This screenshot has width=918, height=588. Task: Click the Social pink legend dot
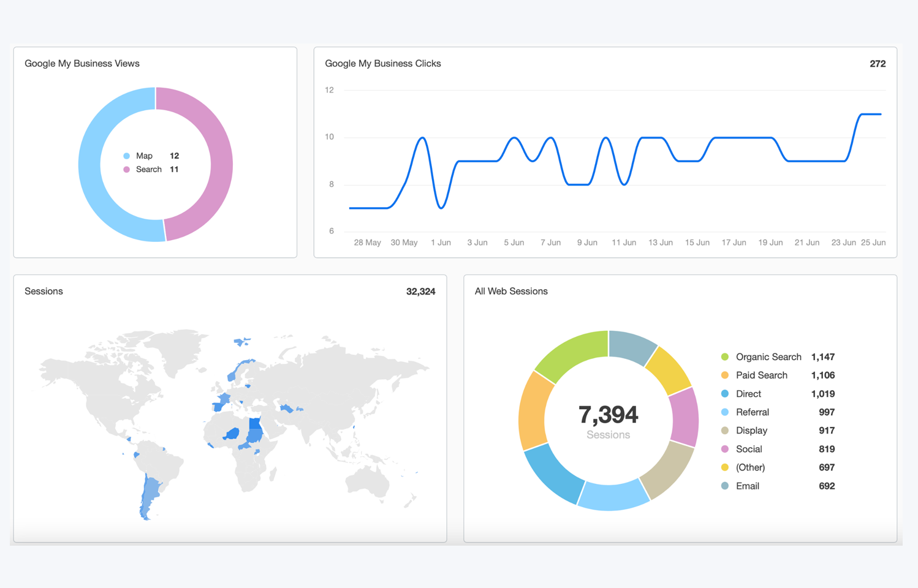click(725, 449)
